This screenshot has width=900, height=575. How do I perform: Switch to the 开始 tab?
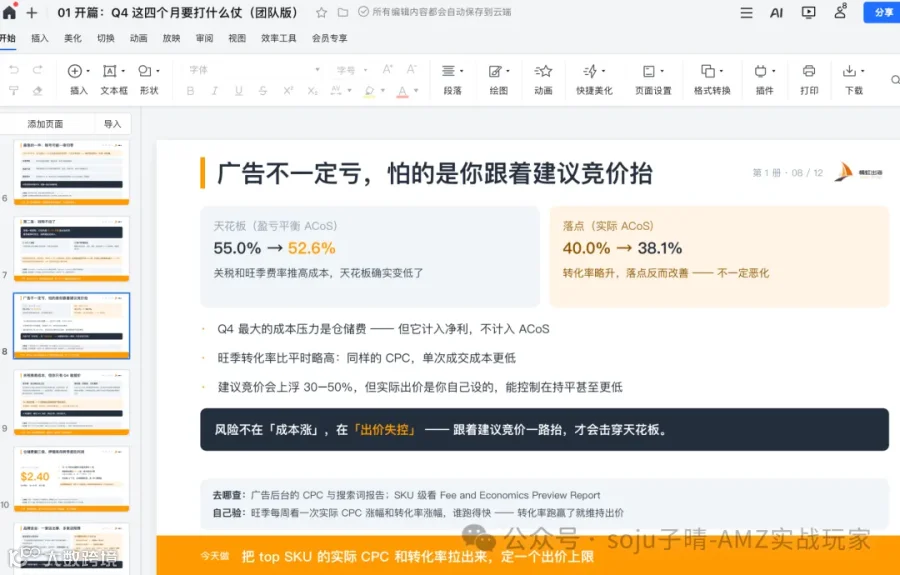(x=7, y=38)
